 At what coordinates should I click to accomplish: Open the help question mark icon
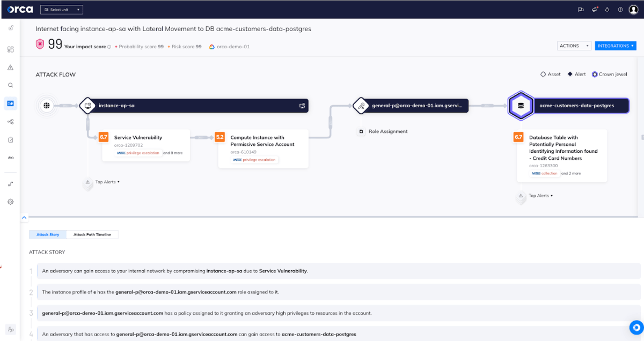click(620, 10)
